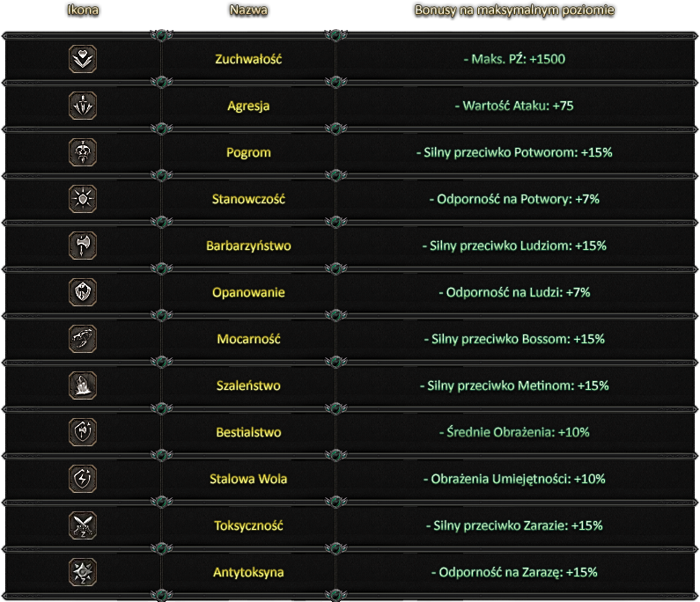Image resolution: width=700 pixels, height=602 pixels.
Task: Select the Antytoksyna spiked star icon
Action: pyautogui.click(x=83, y=572)
